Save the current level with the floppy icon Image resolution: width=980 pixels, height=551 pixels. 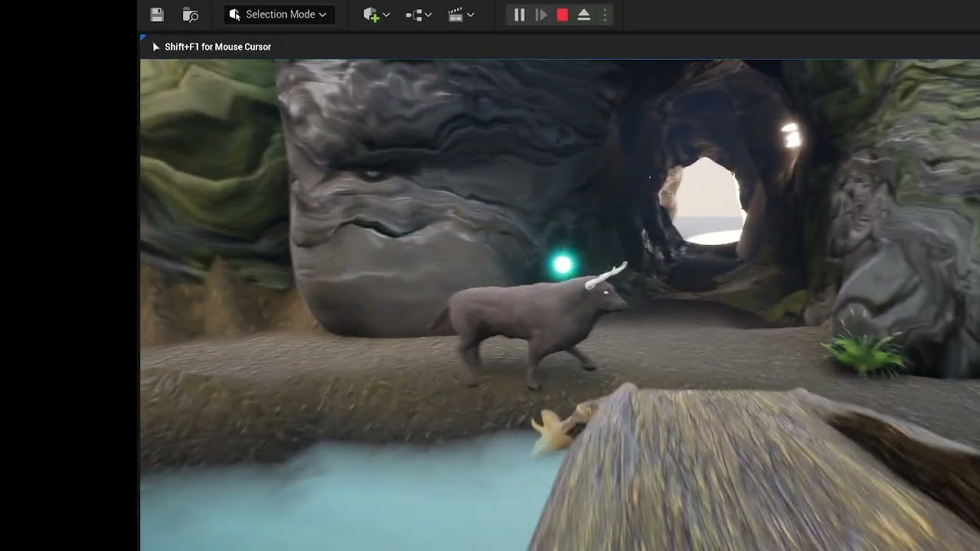pyautogui.click(x=157, y=15)
